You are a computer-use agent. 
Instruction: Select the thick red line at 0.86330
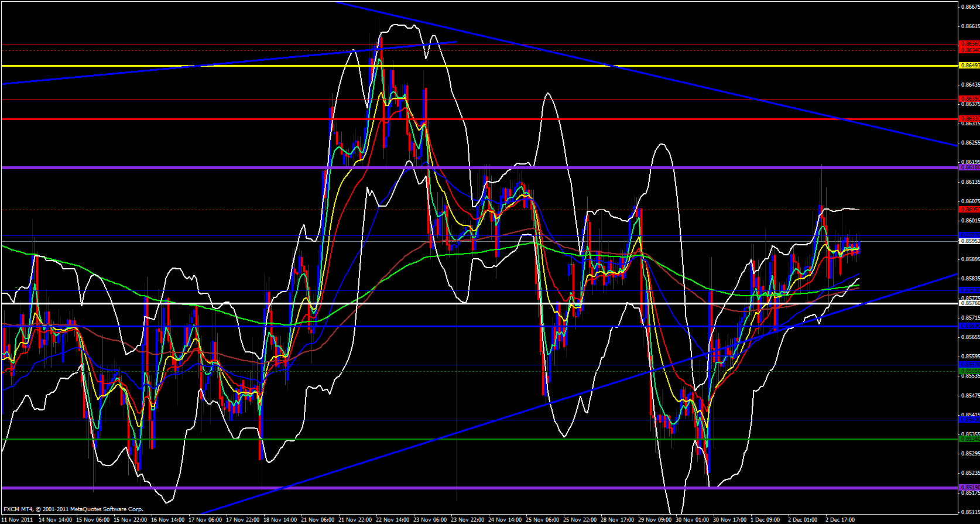point(176,119)
